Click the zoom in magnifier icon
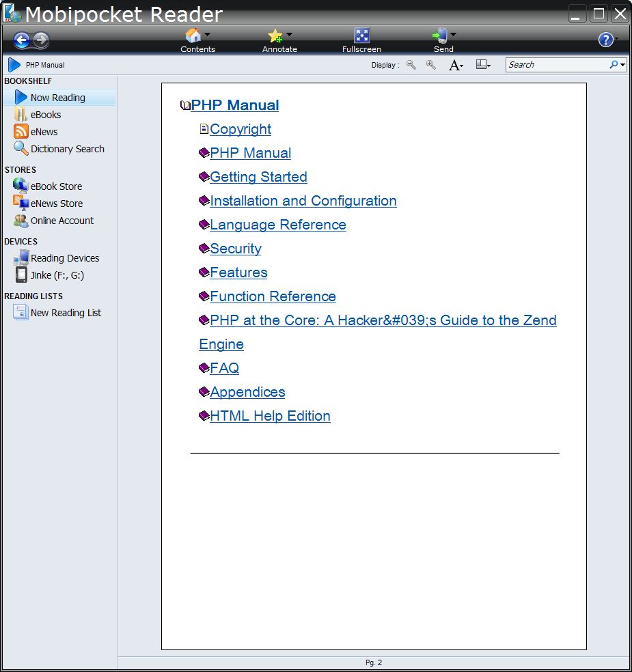Image resolution: width=632 pixels, height=672 pixels. 431,65
